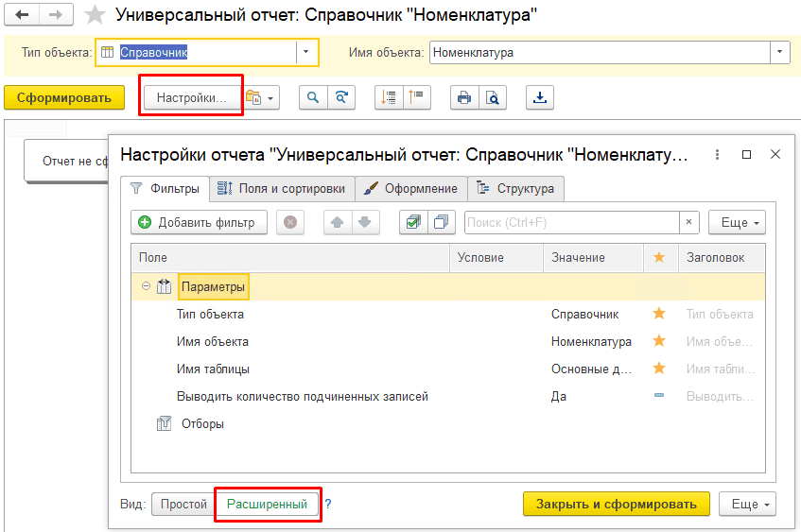This screenshot has width=801, height=532.
Task: Select Имя таблицы parameter row
Action: pyautogui.click(x=448, y=369)
